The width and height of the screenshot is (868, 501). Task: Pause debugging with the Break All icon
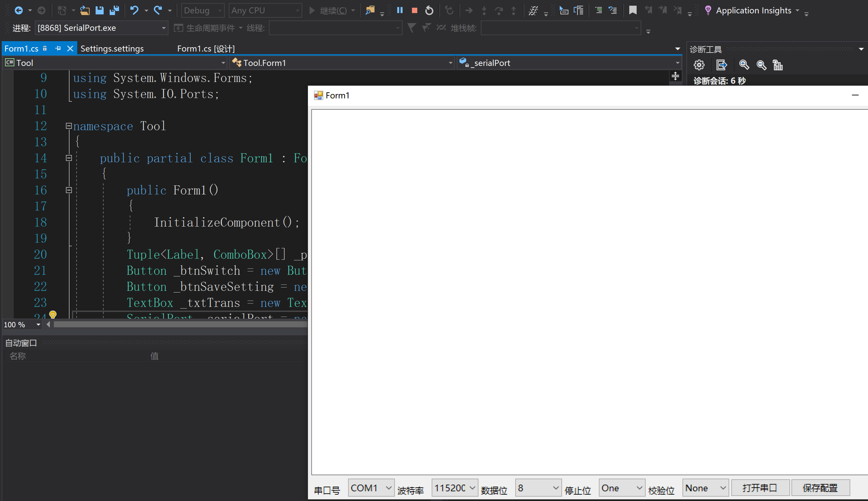click(400, 10)
